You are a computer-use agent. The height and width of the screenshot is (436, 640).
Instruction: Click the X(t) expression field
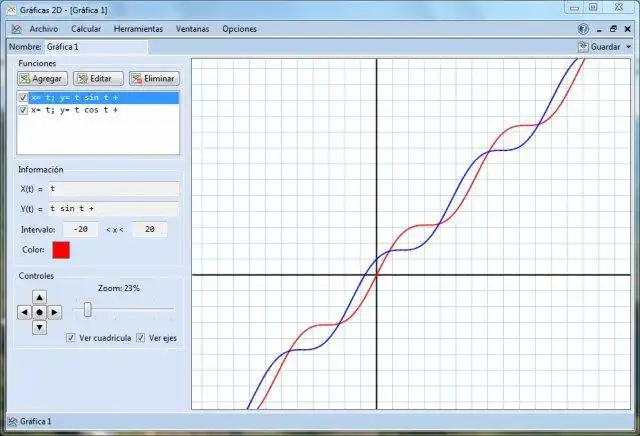[114, 189]
